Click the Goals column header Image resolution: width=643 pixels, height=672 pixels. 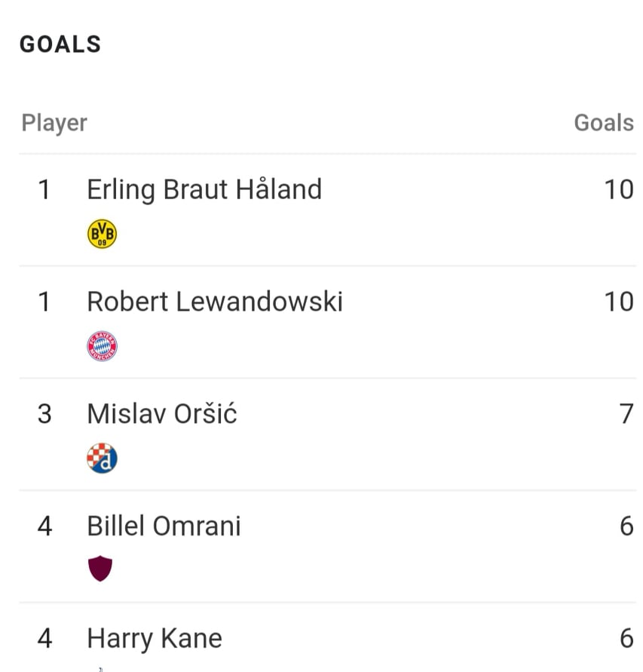coord(604,123)
